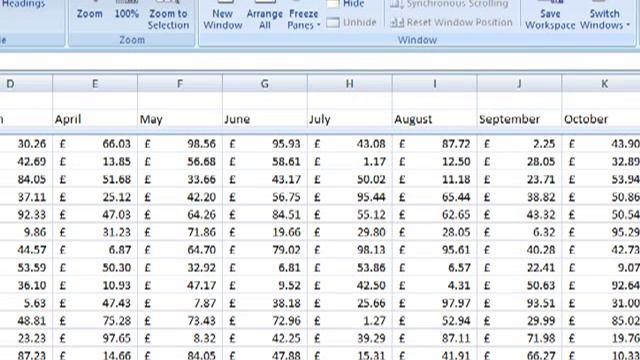Select the September cell containing 2.25

(520, 144)
